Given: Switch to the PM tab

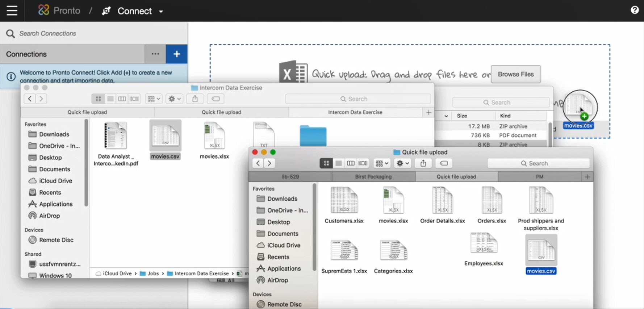Looking at the screenshot, I should click(540, 177).
